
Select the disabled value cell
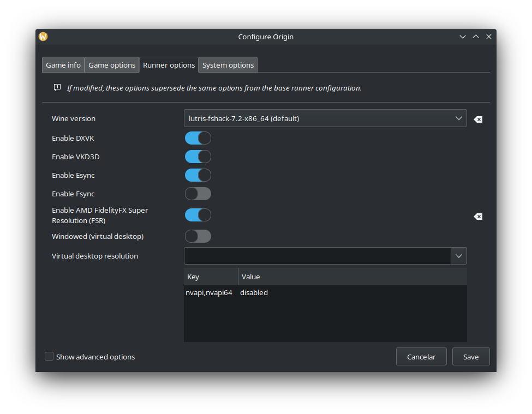click(x=254, y=292)
